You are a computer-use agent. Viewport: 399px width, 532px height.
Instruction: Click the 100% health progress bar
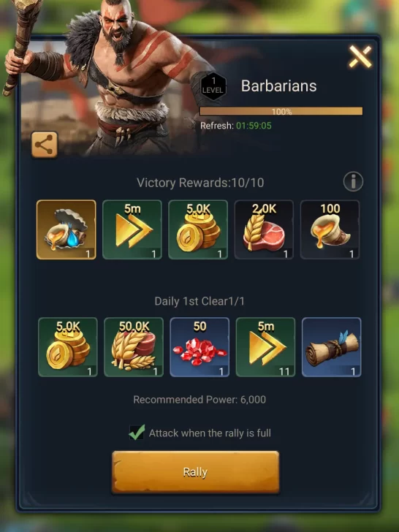tap(281, 111)
